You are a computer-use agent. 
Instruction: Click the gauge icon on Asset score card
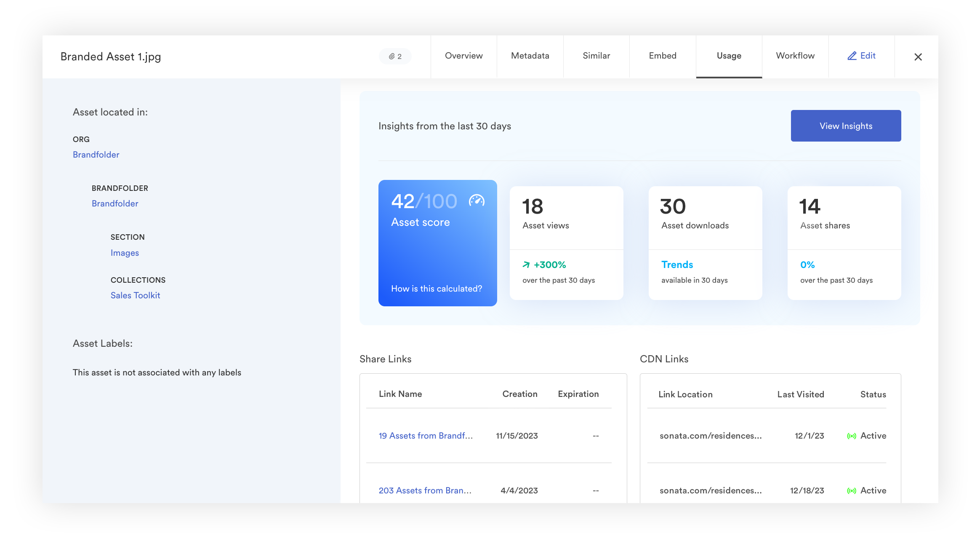[x=476, y=201]
